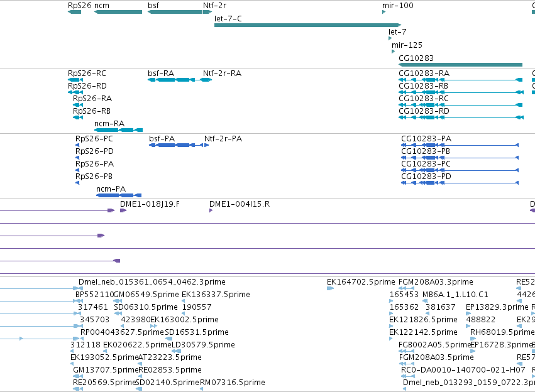Click the 165362 feature label
This screenshot has width=535, height=392.
pyautogui.click(x=404, y=307)
